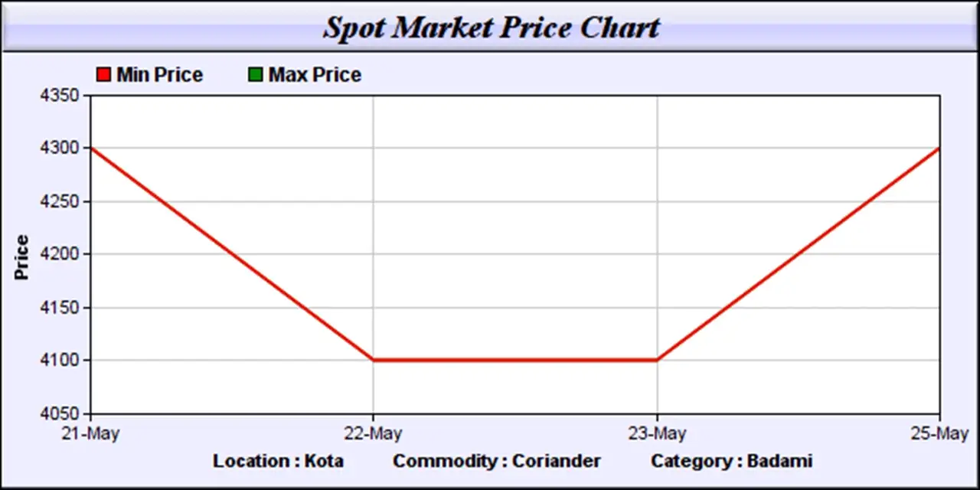
Task: Click the 4100 y-axis tick label
Action: coord(58,360)
